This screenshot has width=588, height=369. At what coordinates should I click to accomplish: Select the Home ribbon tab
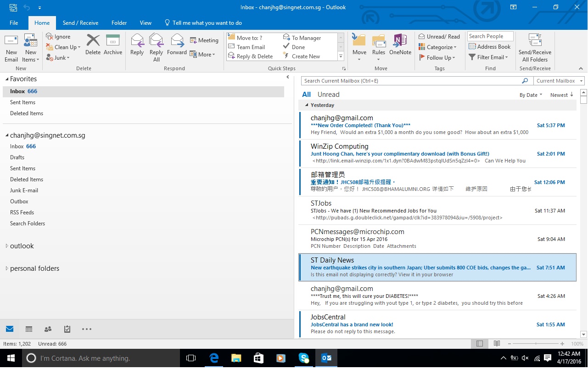tap(42, 23)
